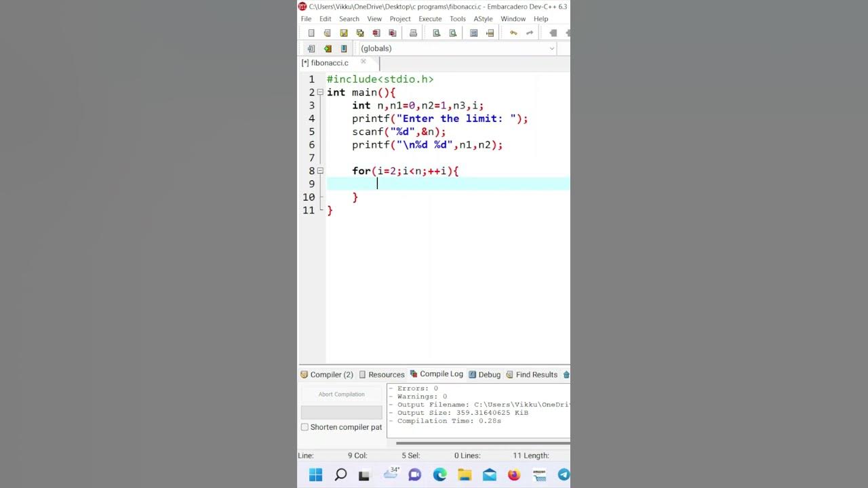Click inside the for(i=2;i<n;++i) line
Screen dimensions: 868x488
point(406,171)
